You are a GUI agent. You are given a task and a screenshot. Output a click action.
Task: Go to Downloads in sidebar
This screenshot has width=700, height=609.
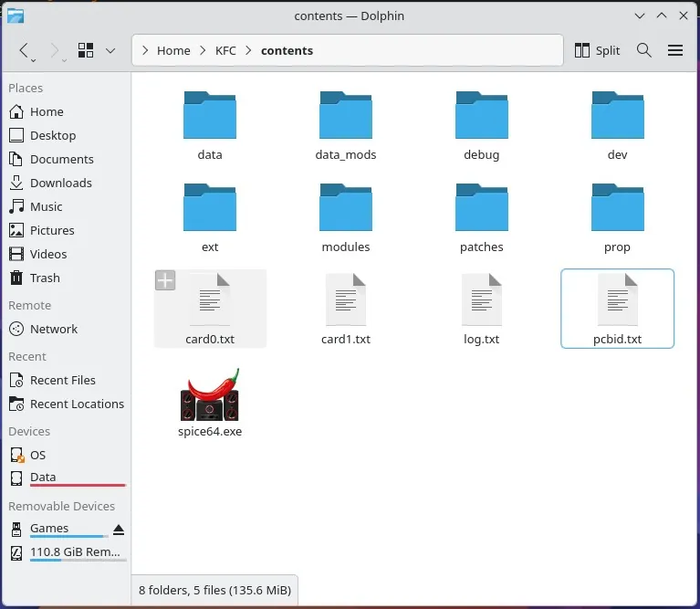pyautogui.click(x=60, y=183)
